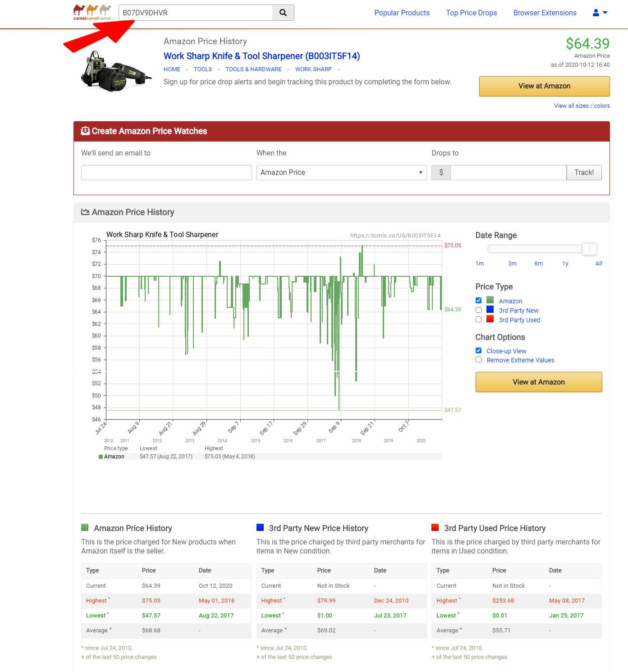Click the Date Range slider handle
This screenshot has width=628, height=672.
tap(589, 249)
